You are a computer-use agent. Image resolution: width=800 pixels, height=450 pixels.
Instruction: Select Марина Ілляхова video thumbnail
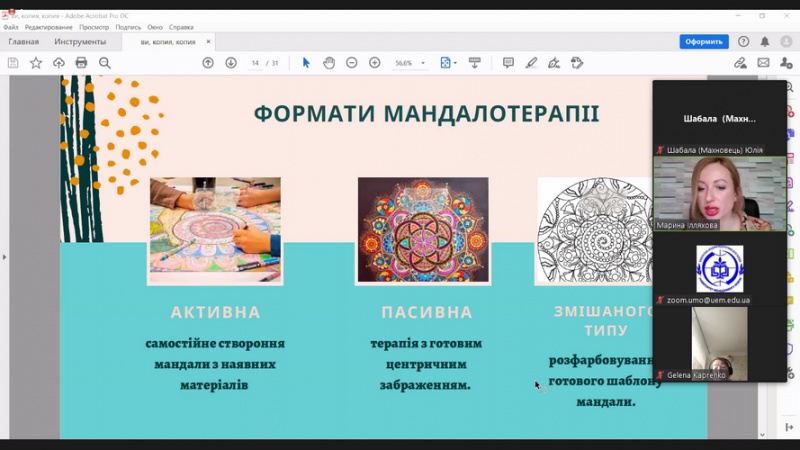pyautogui.click(x=719, y=194)
